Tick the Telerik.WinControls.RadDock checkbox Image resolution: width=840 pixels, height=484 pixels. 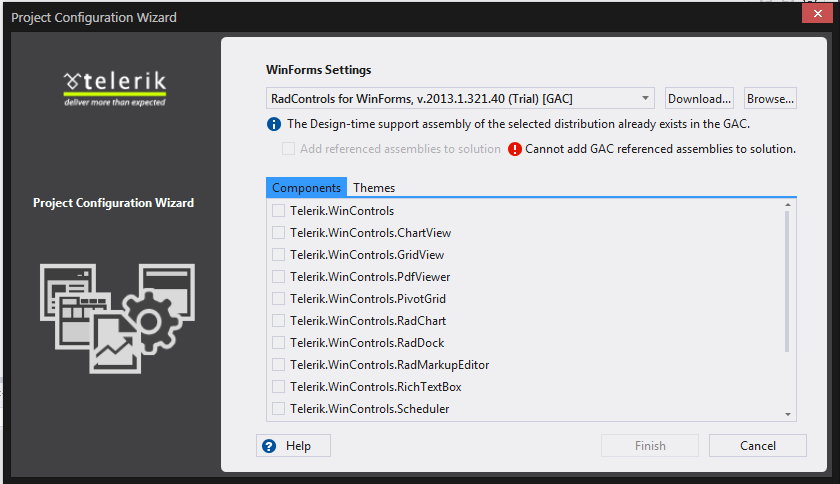coord(279,343)
